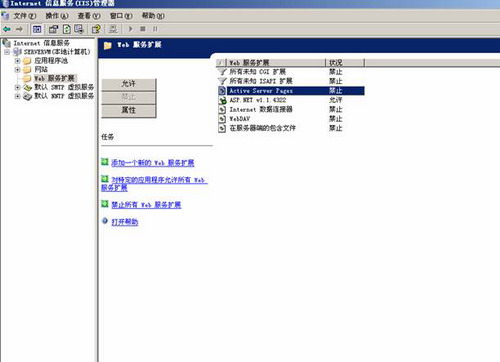Sort by 状况 column header
The image size is (500, 362).
point(345,62)
